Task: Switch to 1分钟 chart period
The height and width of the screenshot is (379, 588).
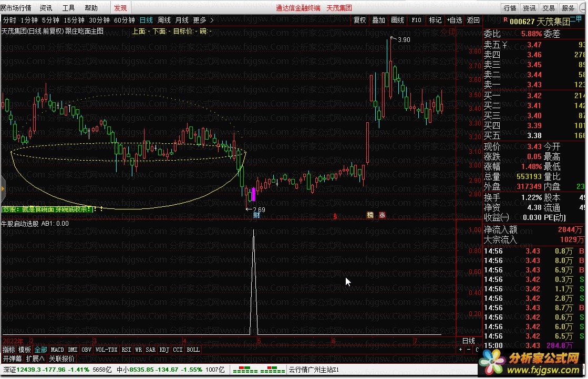Action: (x=29, y=20)
